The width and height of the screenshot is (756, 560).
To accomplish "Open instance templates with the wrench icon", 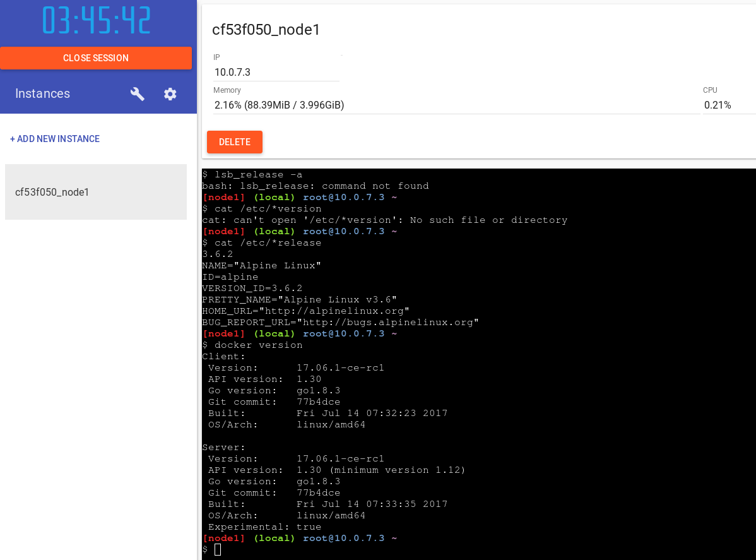I will point(137,93).
